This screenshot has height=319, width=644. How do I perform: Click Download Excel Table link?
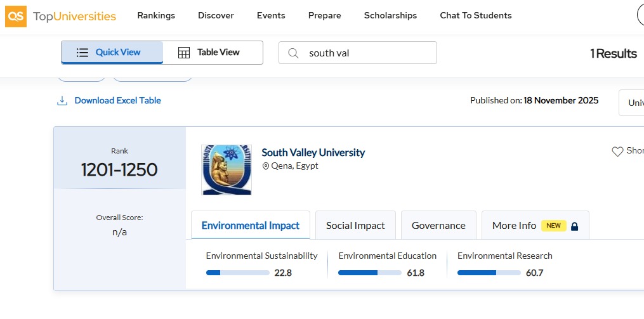(117, 101)
